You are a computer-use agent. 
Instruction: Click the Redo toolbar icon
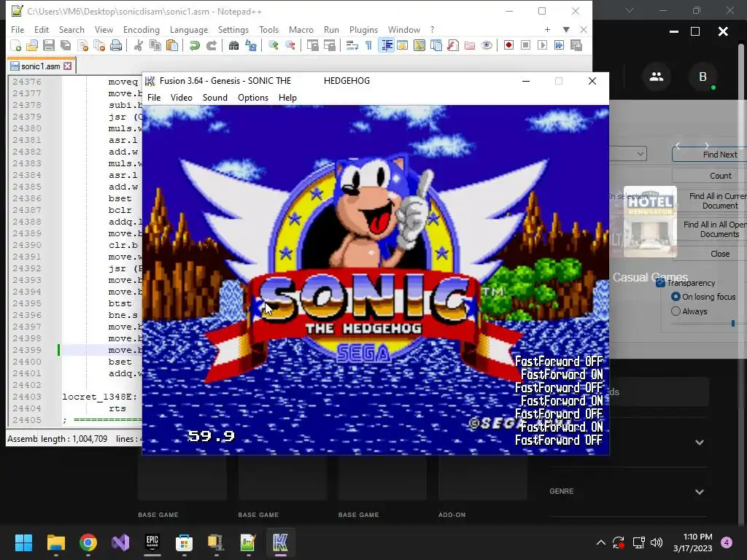click(x=211, y=45)
